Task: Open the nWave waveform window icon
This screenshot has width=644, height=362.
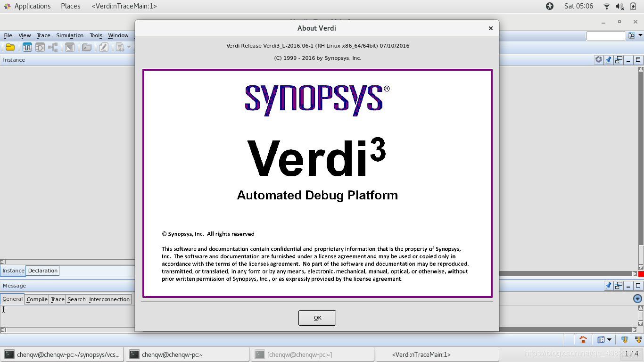Action: (27, 47)
